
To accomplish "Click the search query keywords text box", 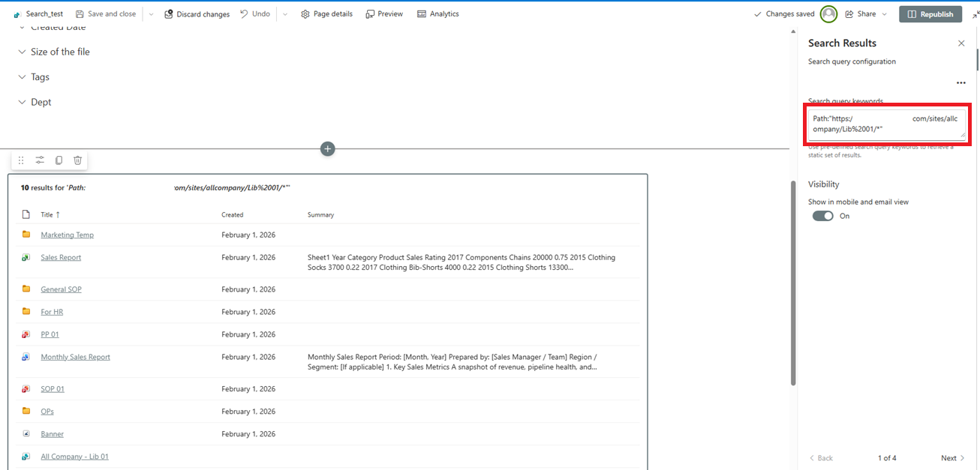I will tap(887, 124).
